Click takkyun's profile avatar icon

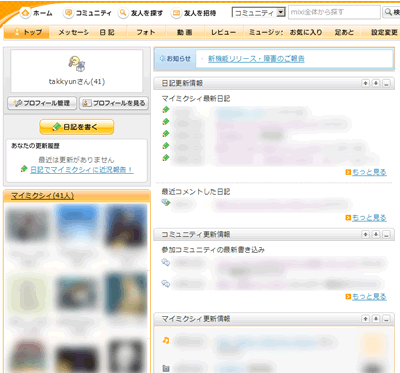[77, 63]
